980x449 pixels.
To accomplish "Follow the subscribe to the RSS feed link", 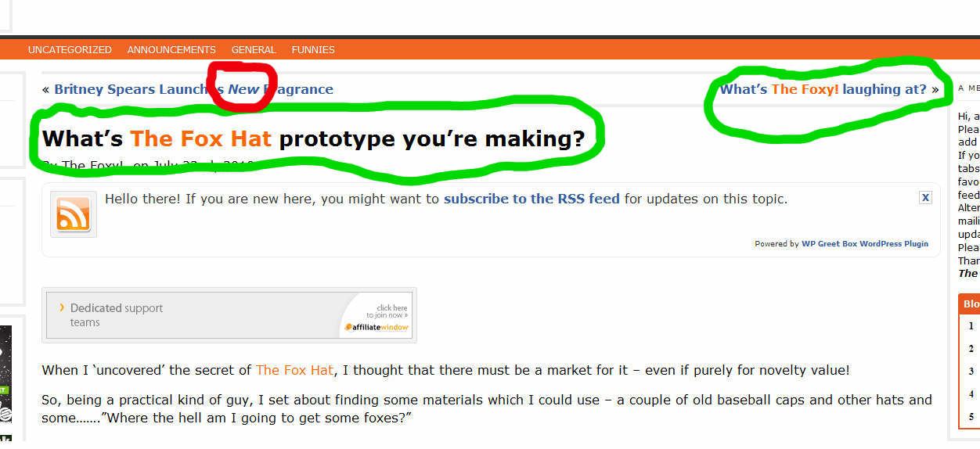I will (531, 199).
